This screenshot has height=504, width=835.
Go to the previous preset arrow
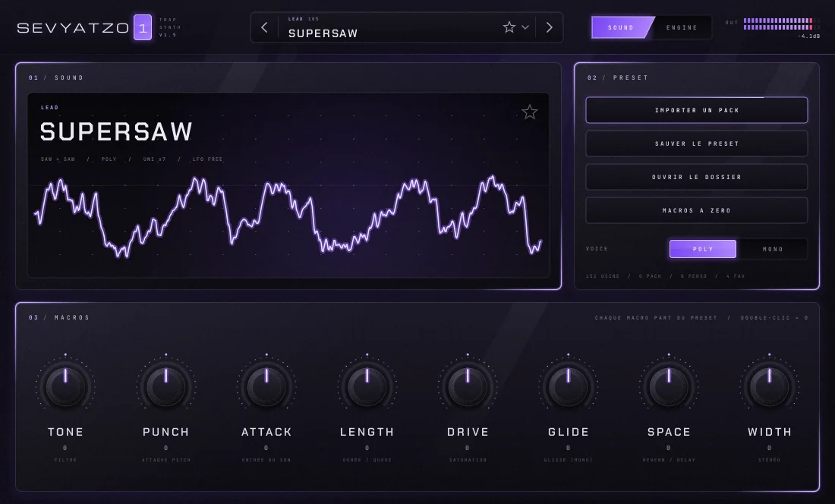pos(264,27)
